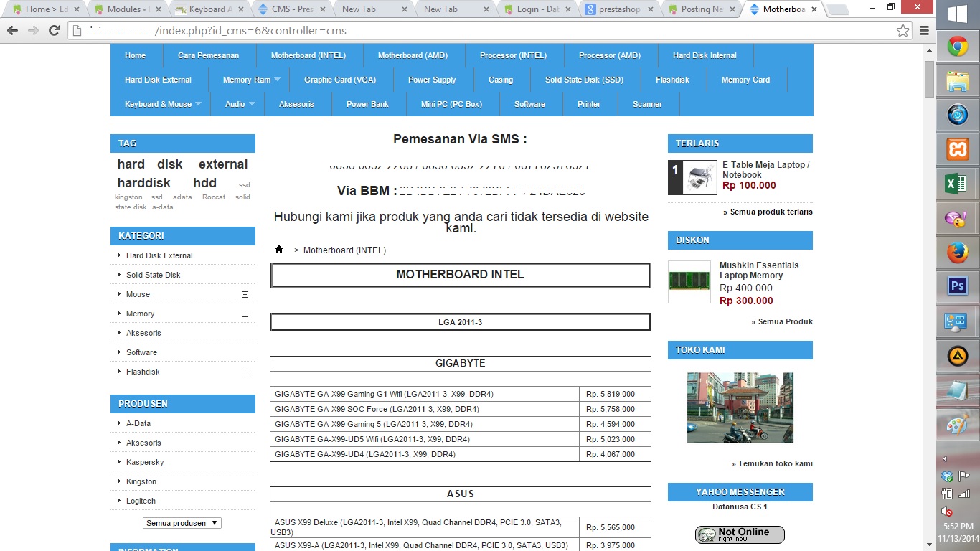Select the Rp. 5,819,000 price cell
This screenshot has height=551, width=980.
(615, 394)
